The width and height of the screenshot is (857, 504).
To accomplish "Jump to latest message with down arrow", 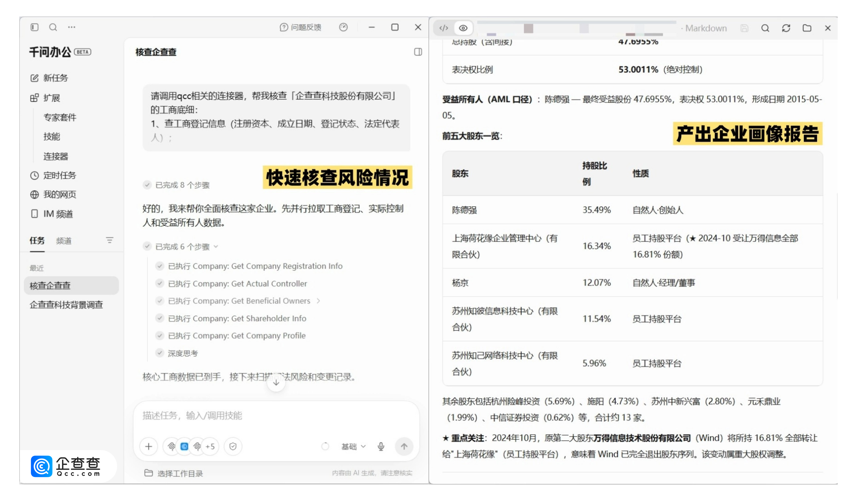I will point(276,383).
